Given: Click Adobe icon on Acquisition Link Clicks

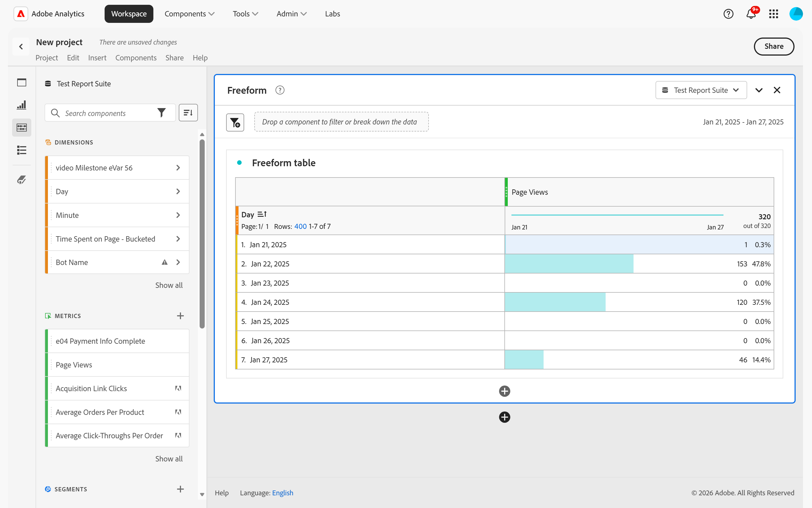Looking at the screenshot, I should [178, 388].
